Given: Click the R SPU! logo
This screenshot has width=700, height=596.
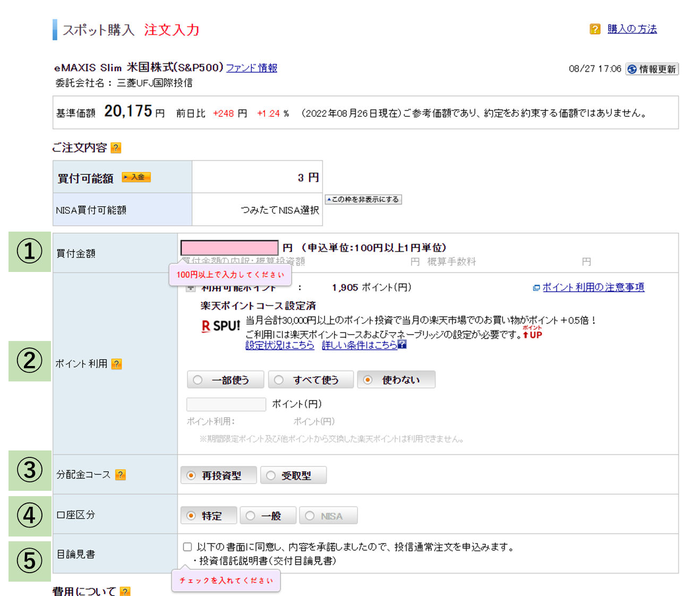Looking at the screenshot, I should pyautogui.click(x=221, y=326).
